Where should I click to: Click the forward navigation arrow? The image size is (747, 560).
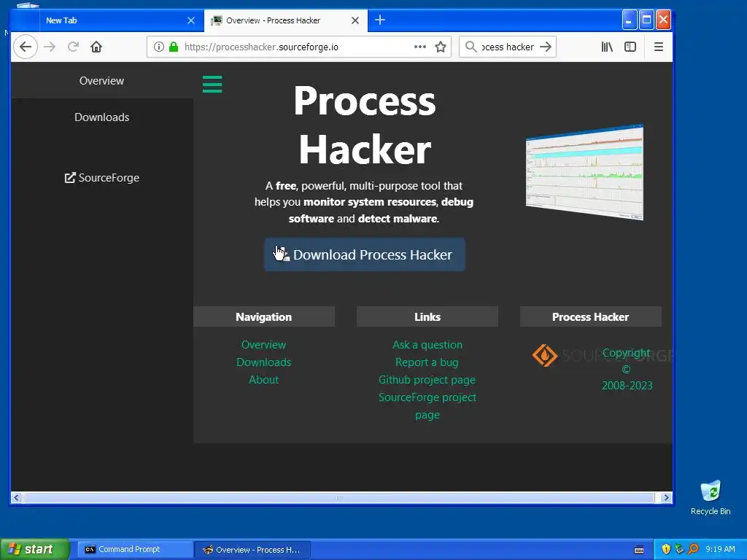tap(50, 47)
